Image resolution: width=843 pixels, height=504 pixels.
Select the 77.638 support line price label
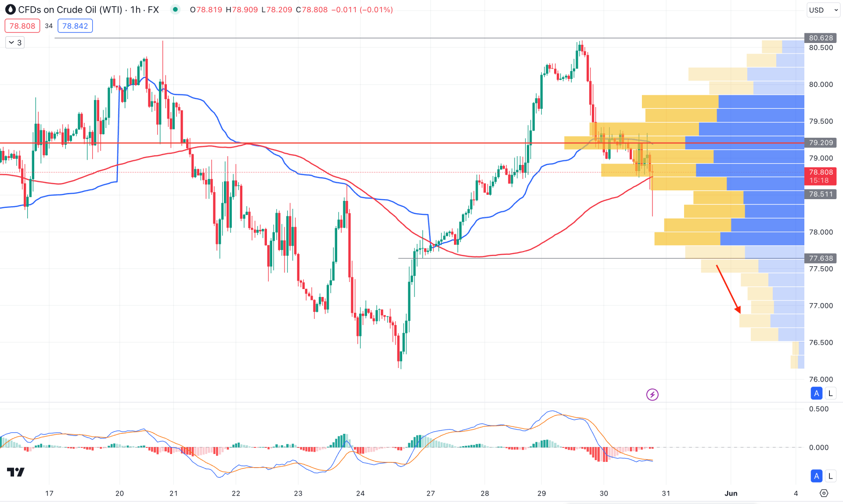coord(821,258)
